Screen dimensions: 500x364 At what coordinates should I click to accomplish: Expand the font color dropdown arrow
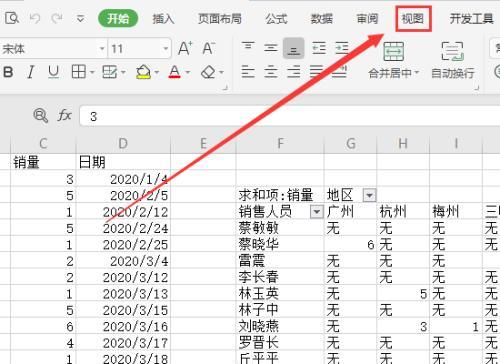tap(188, 72)
